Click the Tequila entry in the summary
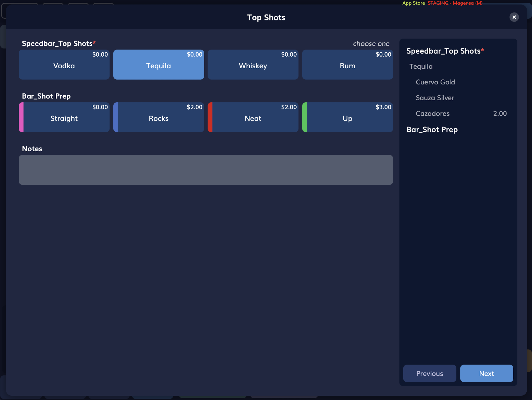Image resolution: width=532 pixels, height=400 pixels. click(x=421, y=66)
